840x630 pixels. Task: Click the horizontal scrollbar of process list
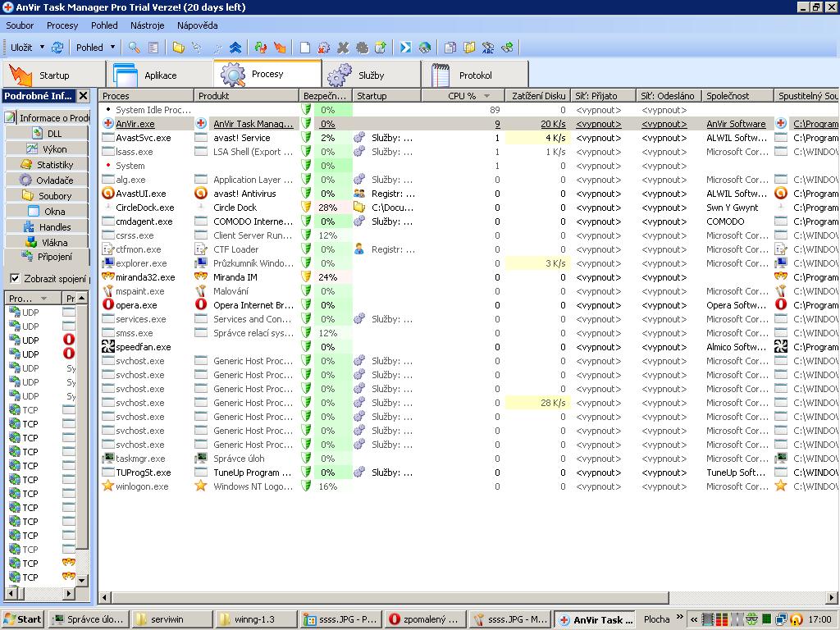pyautogui.click(x=390, y=597)
